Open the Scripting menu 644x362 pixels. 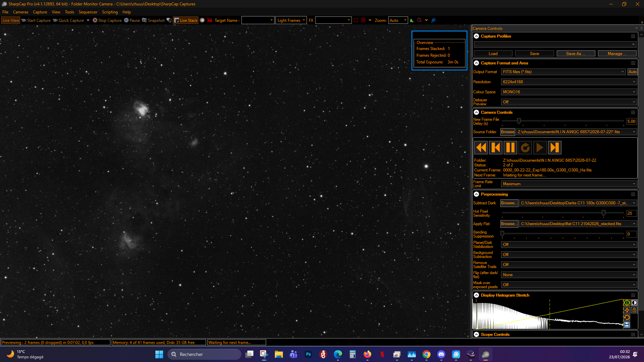click(110, 12)
